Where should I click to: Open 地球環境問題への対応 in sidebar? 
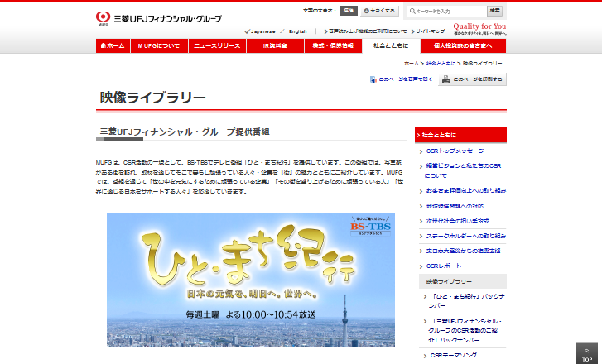[455, 206]
